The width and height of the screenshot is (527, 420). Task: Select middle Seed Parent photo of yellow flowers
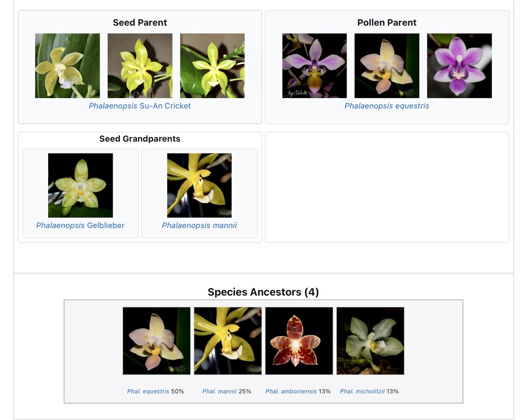140,66
